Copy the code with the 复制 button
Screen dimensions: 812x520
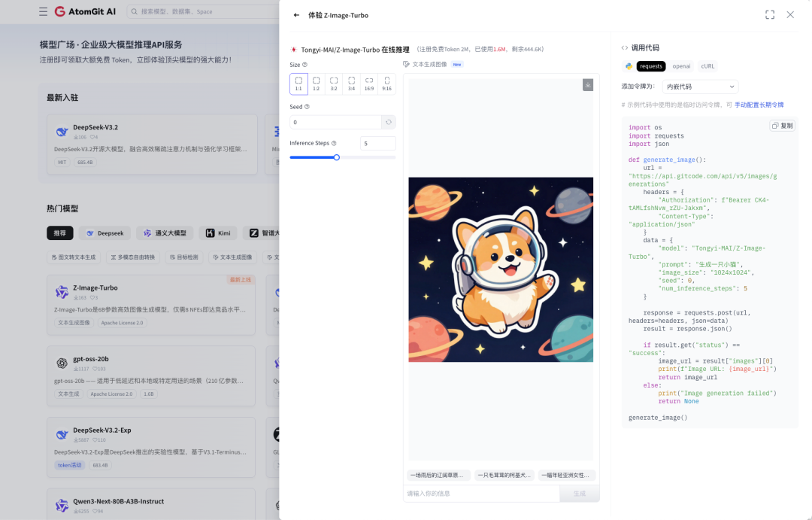click(782, 126)
